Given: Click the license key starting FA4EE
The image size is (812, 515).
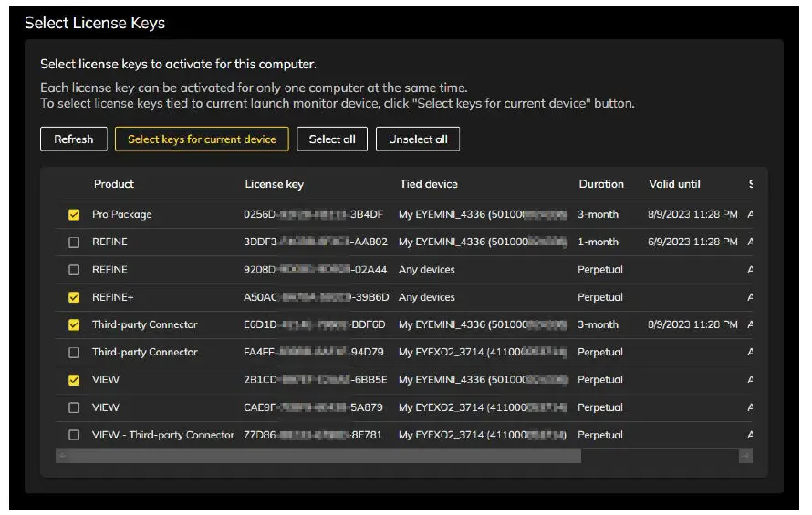Looking at the screenshot, I should (x=313, y=352).
